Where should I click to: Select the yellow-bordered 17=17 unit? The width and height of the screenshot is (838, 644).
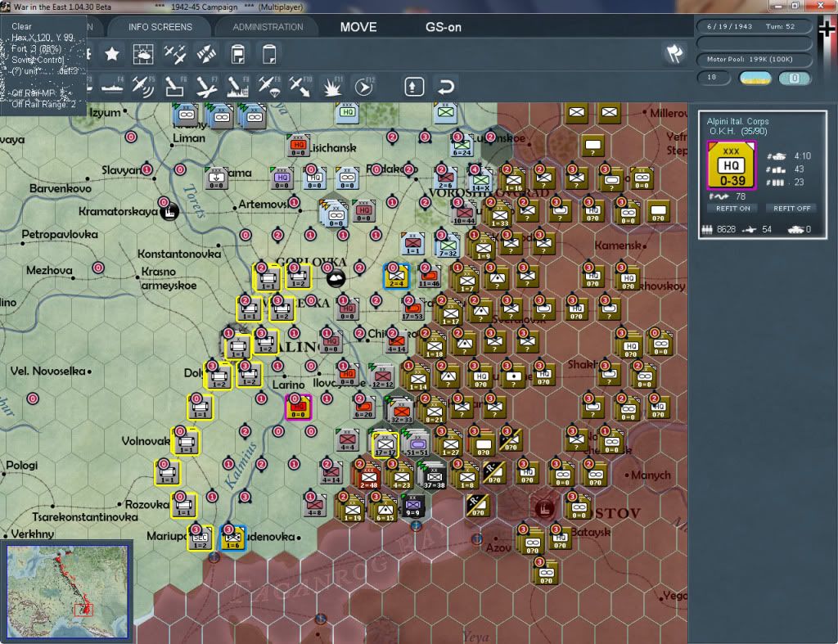(x=385, y=445)
